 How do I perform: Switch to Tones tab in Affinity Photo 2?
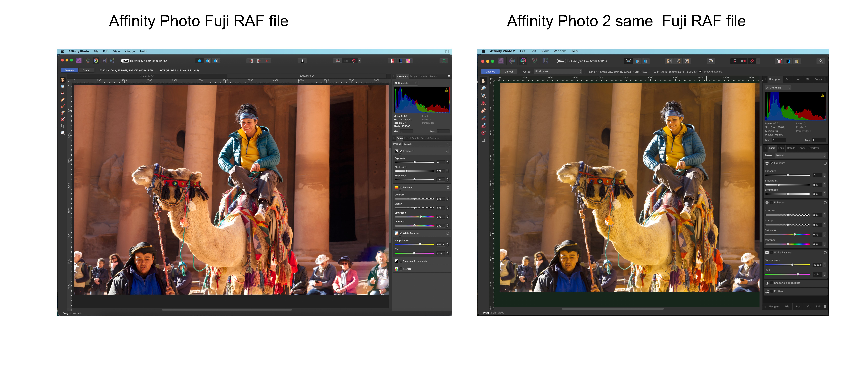802,148
